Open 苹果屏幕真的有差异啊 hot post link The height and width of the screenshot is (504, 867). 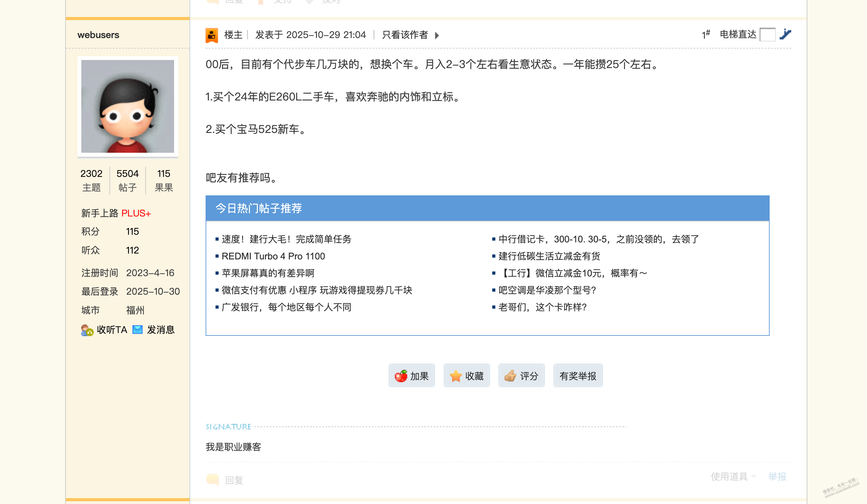coord(268,273)
